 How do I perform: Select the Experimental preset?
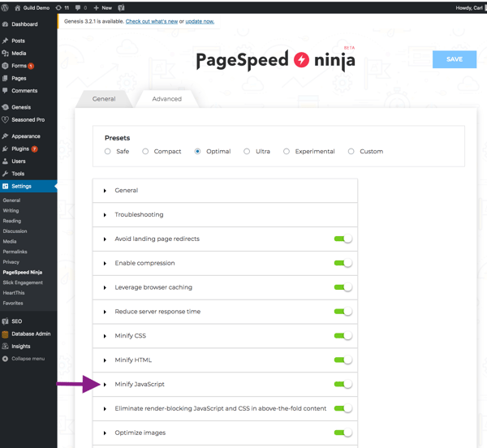[x=287, y=152]
